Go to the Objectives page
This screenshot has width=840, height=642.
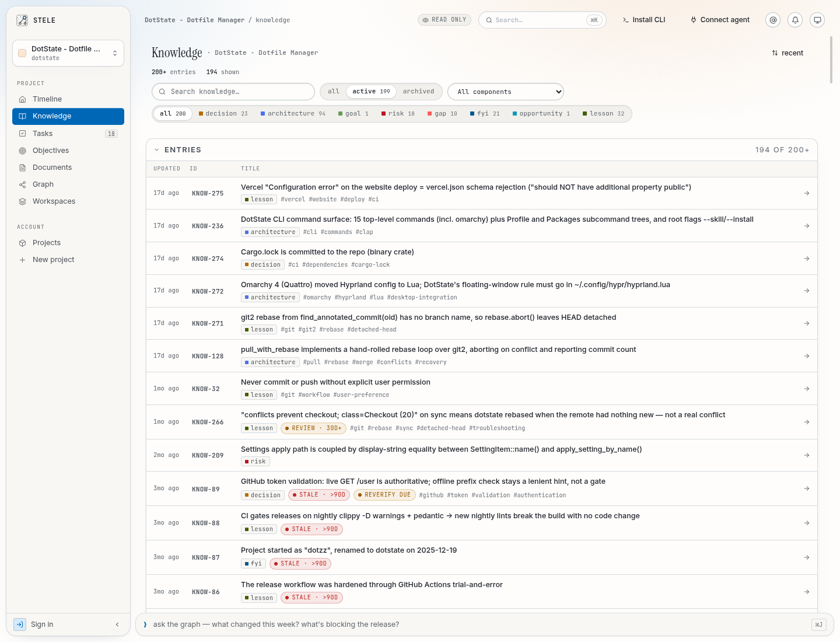[x=68, y=151]
